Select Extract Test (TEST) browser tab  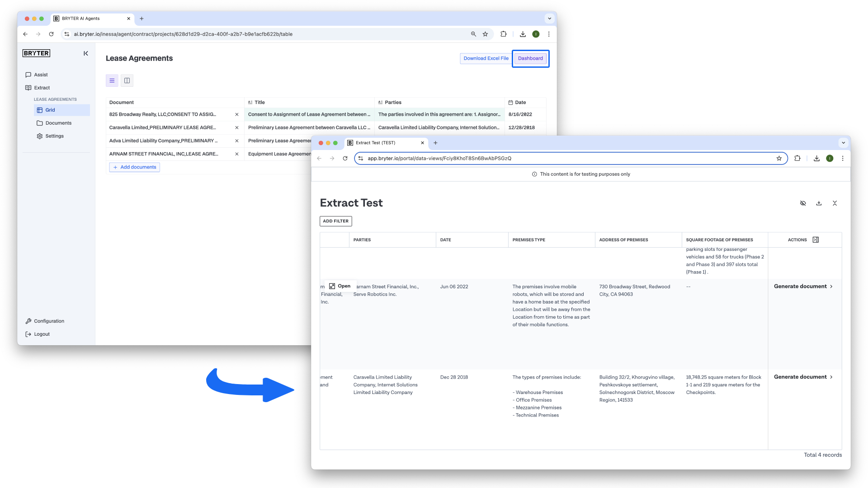(386, 143)
